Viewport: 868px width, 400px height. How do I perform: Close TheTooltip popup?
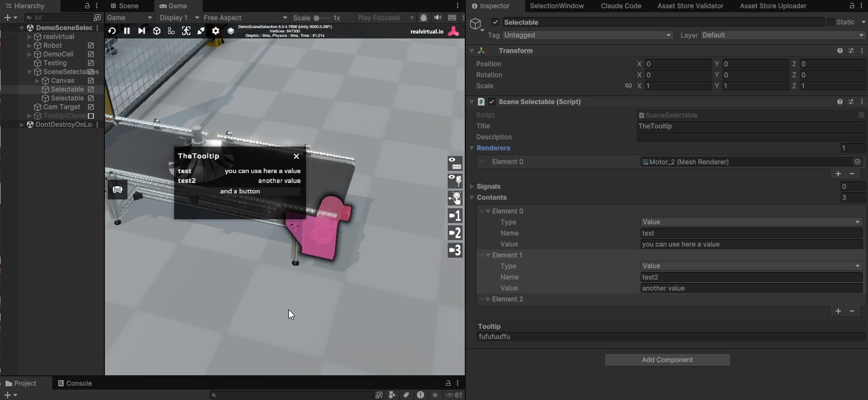[297, 156]
